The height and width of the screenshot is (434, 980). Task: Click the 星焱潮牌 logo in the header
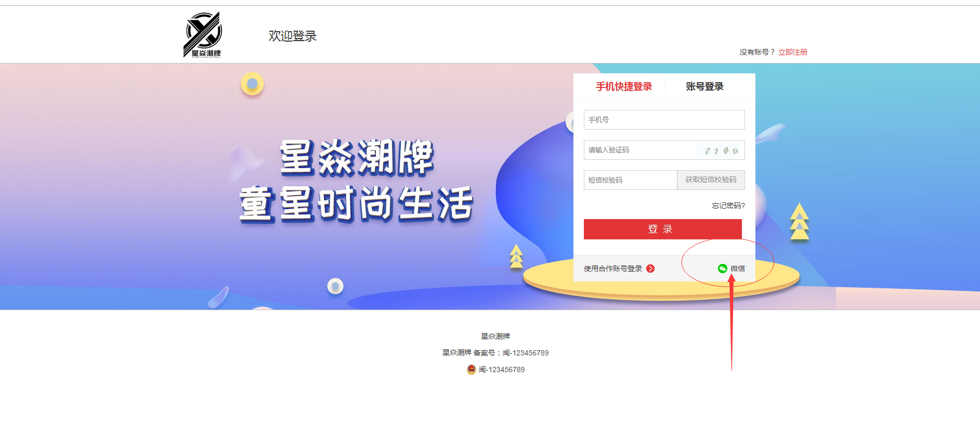(203, 34)
